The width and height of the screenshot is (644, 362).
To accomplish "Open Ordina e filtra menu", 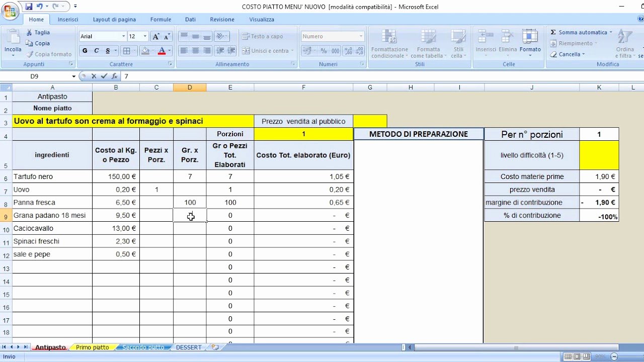I will [x=625, y=44].
